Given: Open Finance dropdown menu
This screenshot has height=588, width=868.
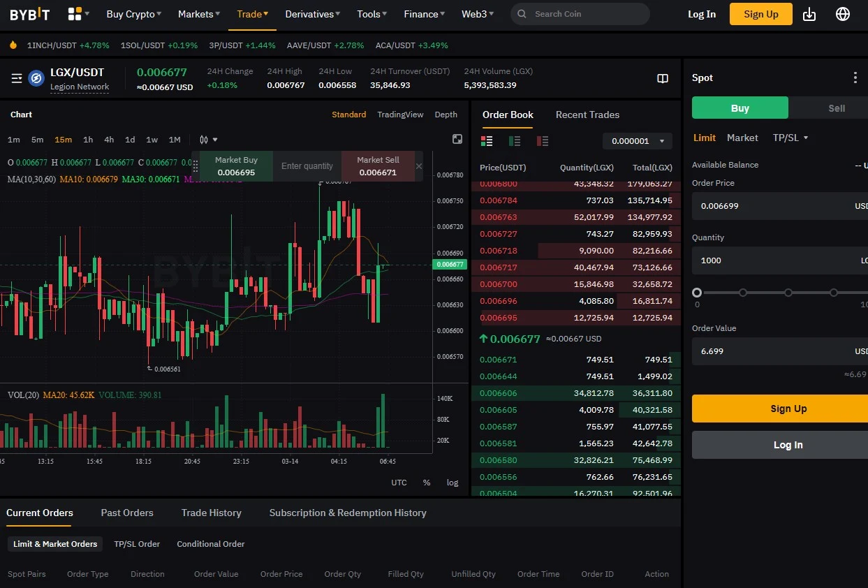Looking at the screenshot, I should [425, 14].
